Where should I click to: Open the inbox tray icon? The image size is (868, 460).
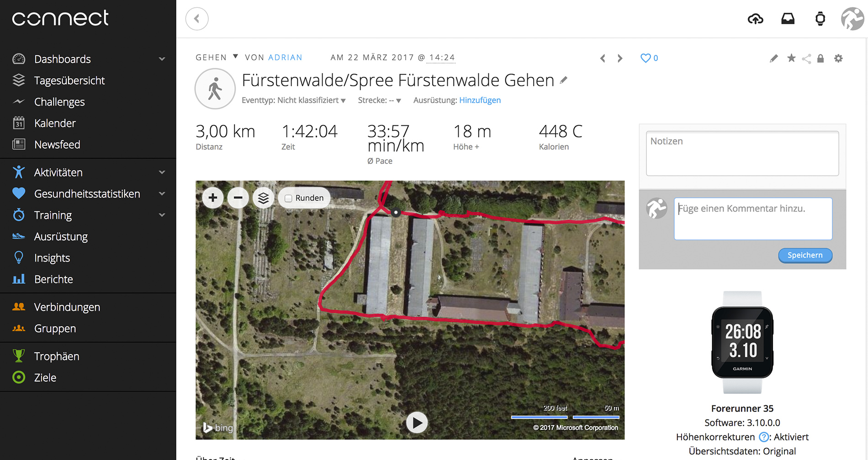coord(788,19)
